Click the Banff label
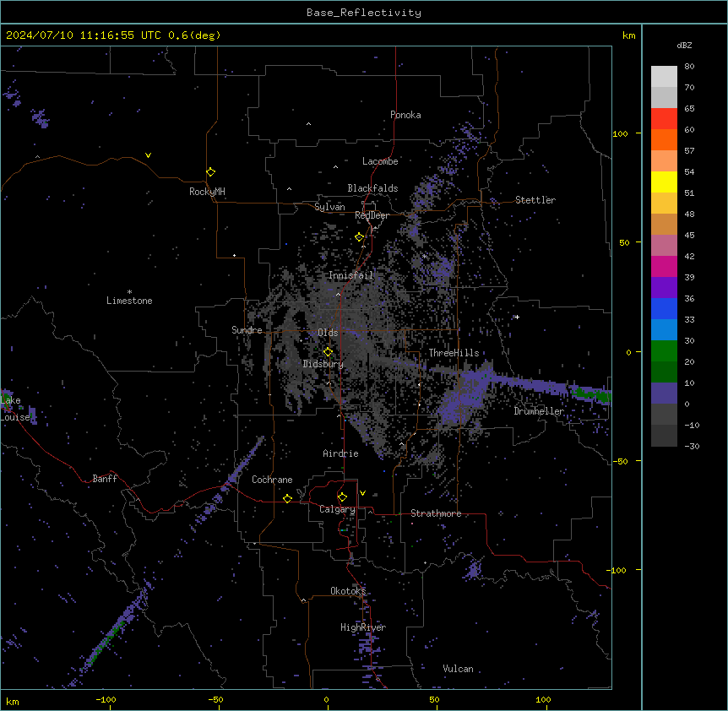Screen dimensions: 728x711 [105, 479]
